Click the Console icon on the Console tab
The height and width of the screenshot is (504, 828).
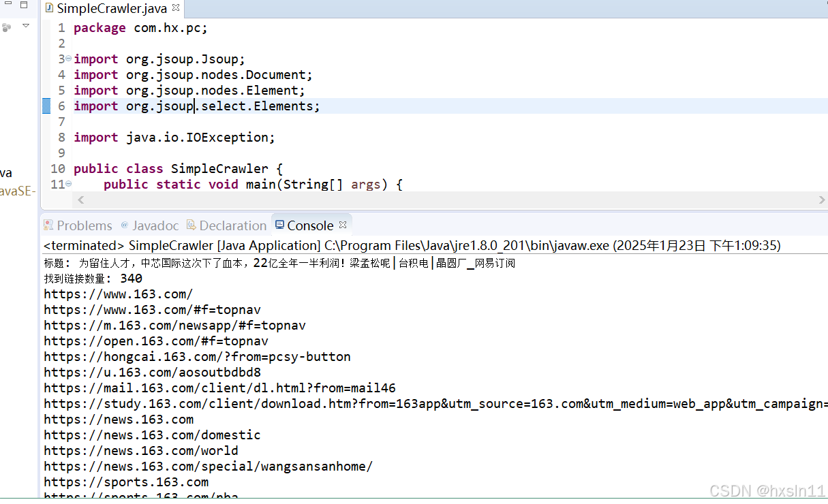pos(279,225)
